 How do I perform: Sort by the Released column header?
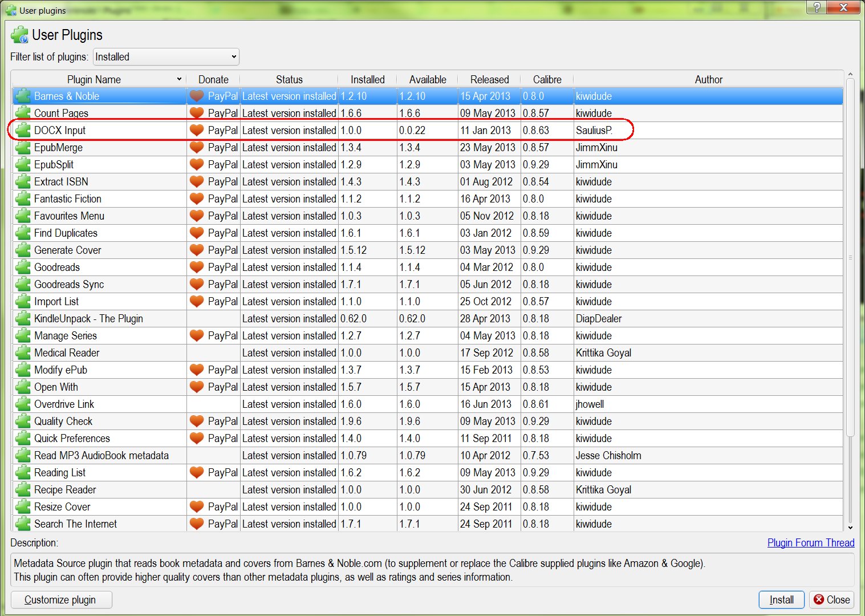(489, 79)
